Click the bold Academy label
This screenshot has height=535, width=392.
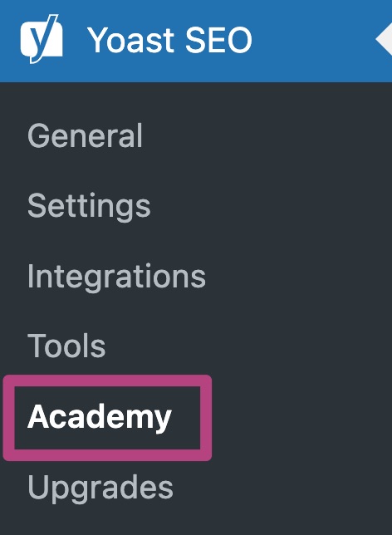(x=100, y=418)
